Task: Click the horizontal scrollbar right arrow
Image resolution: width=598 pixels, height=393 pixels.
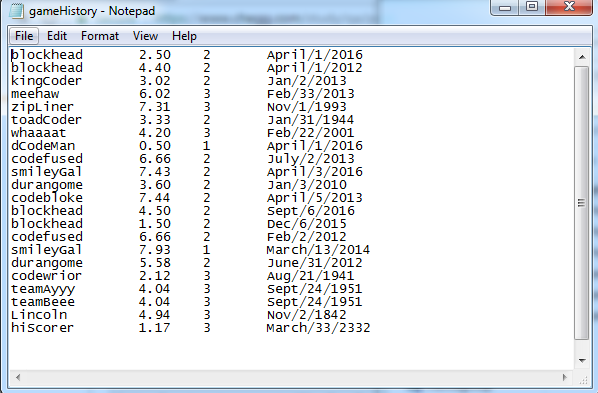Action: coord(564,378)
